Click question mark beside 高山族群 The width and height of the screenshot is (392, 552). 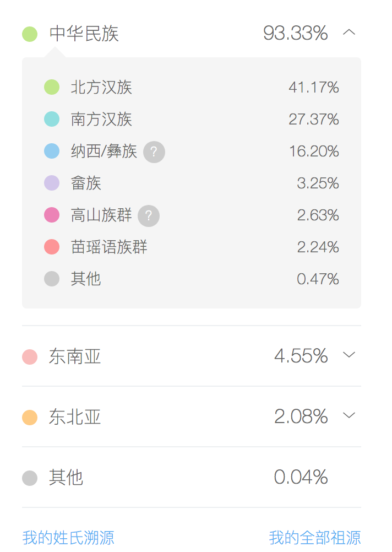coord(149,216)
